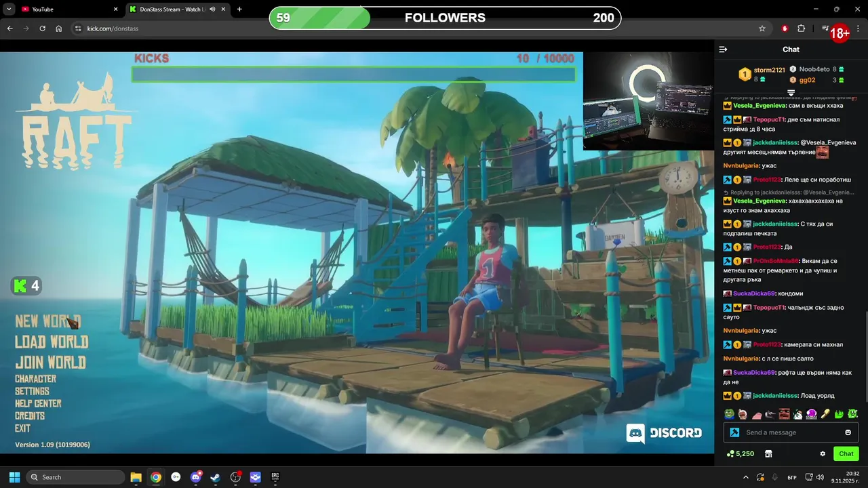868x488 pixels.
Task: Close the YouTube tab
Action: [115, 9]
